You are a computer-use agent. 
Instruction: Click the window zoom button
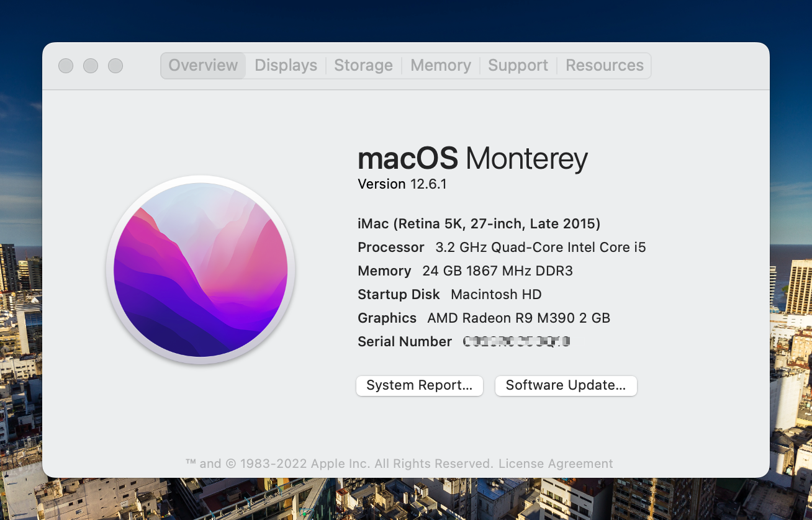pyautogui.click(x=115, y=66)
